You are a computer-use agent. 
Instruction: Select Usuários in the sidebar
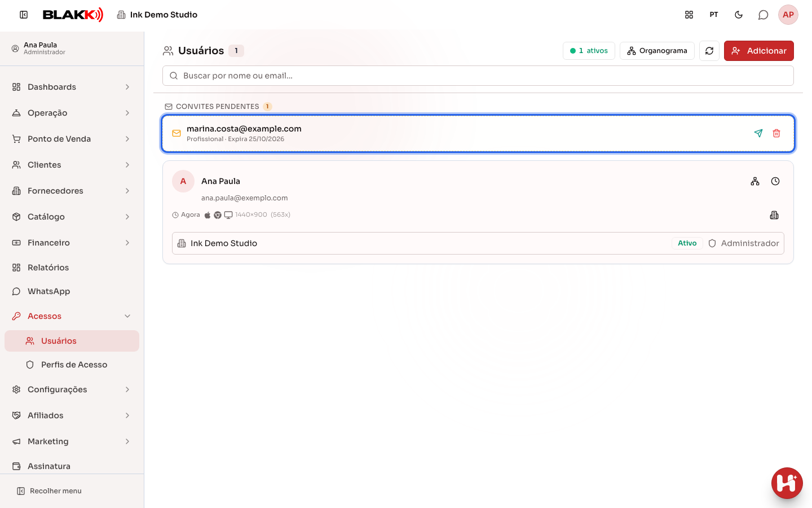coord(72,341)
